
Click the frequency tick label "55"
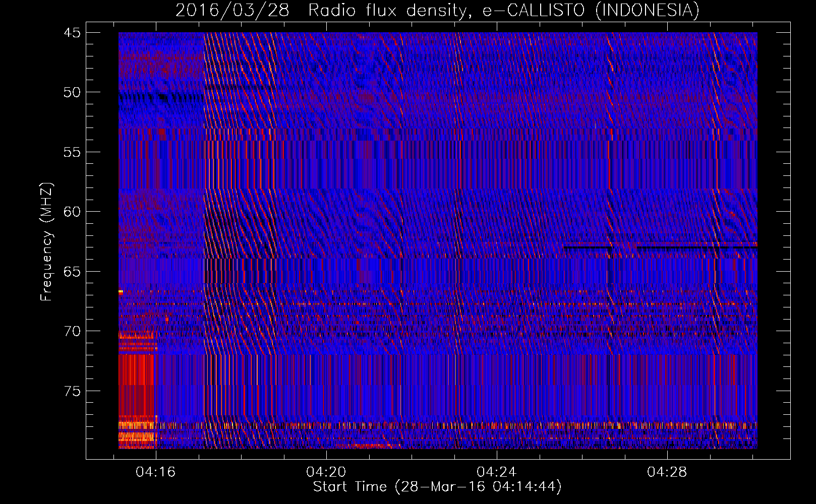click(72, 152)
